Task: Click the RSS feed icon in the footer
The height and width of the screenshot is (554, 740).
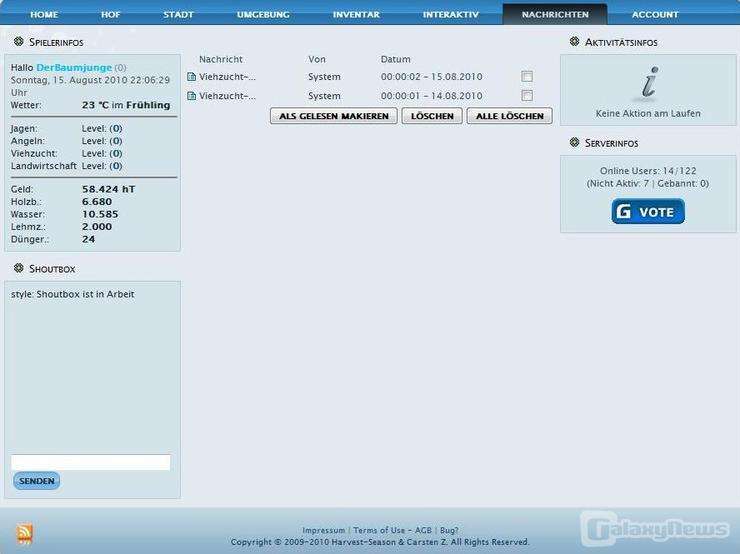Action: [x=24, y=533]
